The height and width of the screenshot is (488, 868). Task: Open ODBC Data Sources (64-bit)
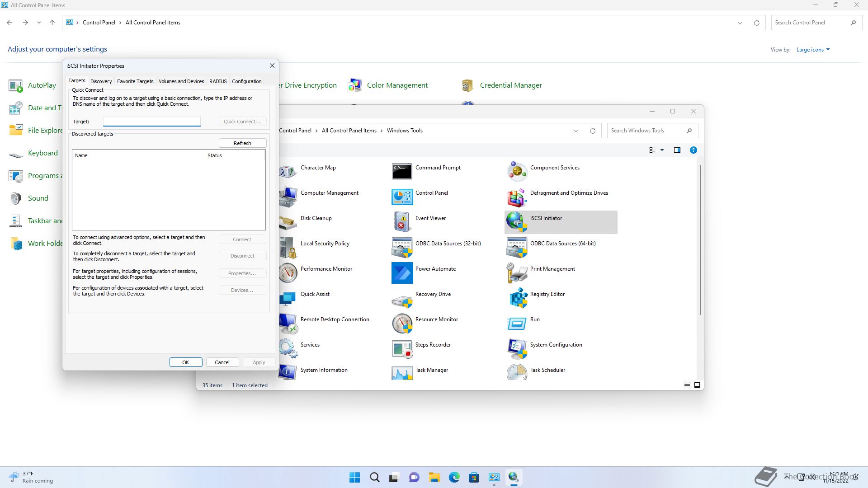[x=551, y=247]
